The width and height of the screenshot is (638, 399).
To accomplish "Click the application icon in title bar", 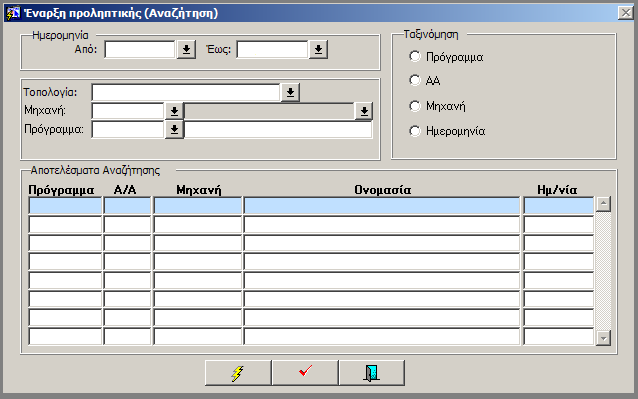I will [x=13, y=13].
